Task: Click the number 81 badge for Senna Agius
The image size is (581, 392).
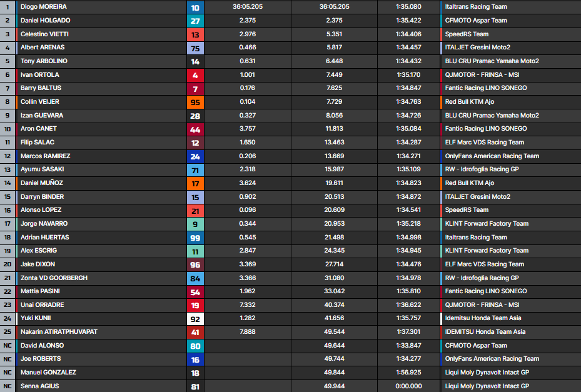Action: tap(195, 386)
